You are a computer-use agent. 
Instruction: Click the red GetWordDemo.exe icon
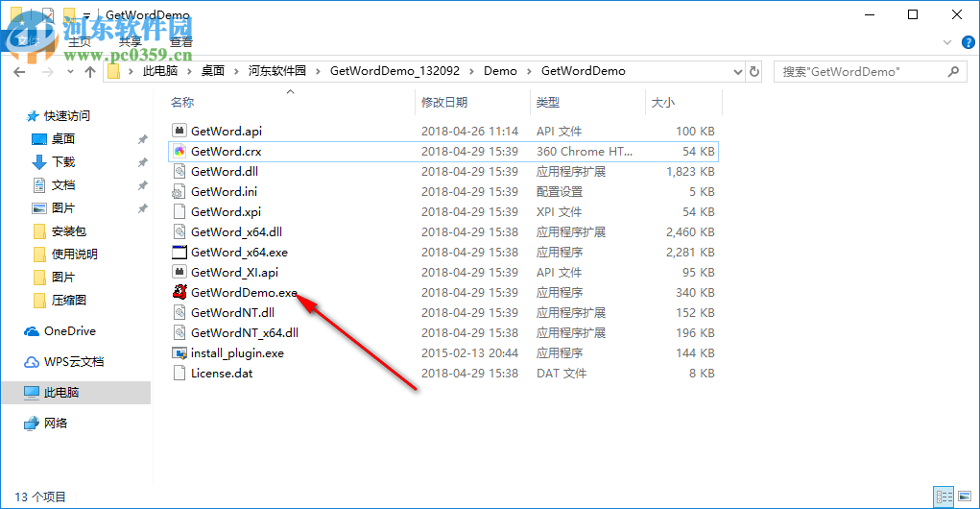click(180, 292)
